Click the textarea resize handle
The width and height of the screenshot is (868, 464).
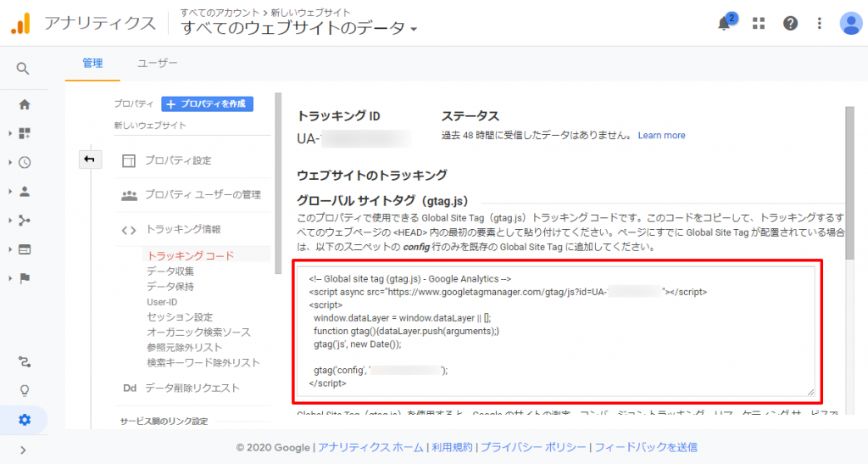click(810, 391)
